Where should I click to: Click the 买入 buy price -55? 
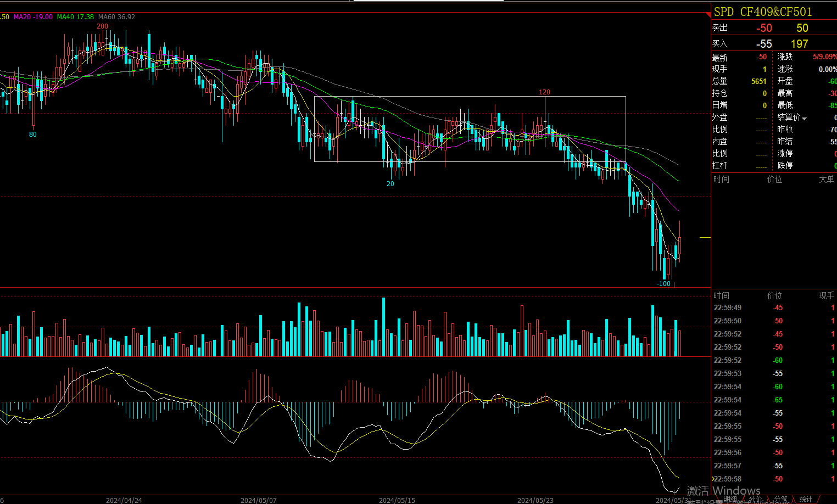pos(763,44)
